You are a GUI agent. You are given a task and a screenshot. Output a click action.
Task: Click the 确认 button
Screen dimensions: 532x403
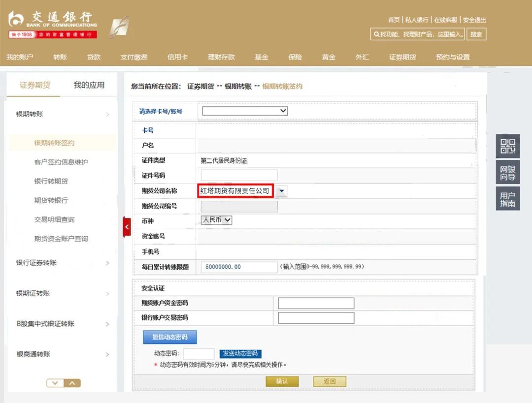point(282,381)
